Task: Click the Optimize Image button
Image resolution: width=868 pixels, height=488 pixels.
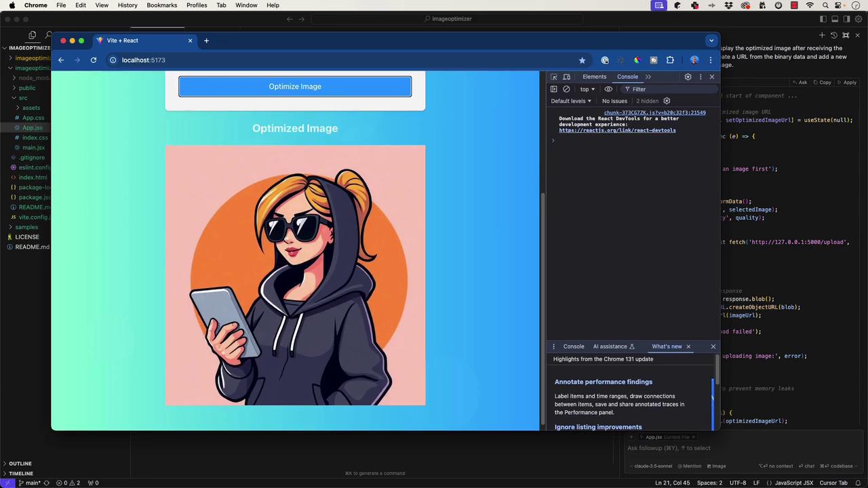Action: (x=295, y=87)
